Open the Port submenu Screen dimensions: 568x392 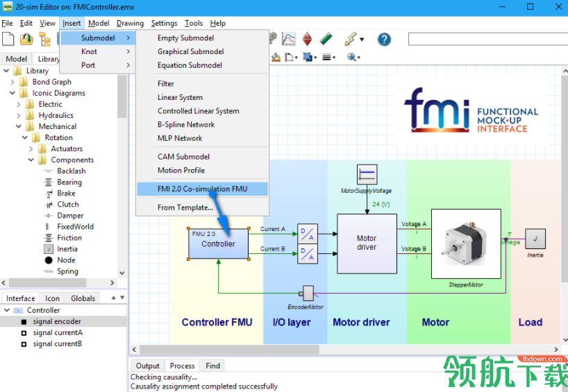[x=98, y=65]
